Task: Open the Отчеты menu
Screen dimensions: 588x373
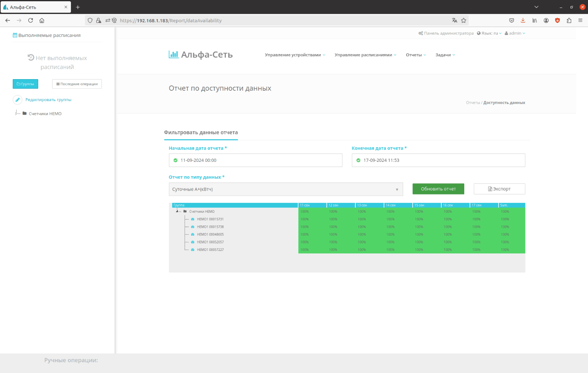Action: coord(416,55)
